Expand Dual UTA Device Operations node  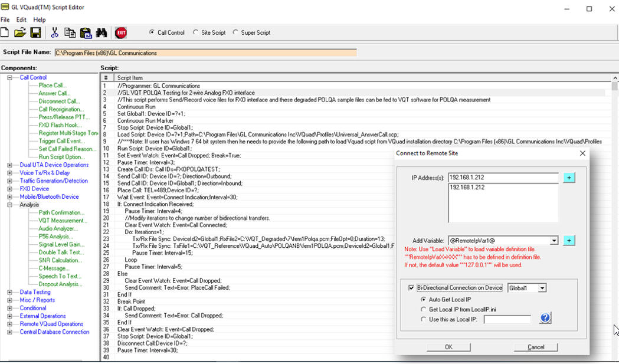coord(10,165)
